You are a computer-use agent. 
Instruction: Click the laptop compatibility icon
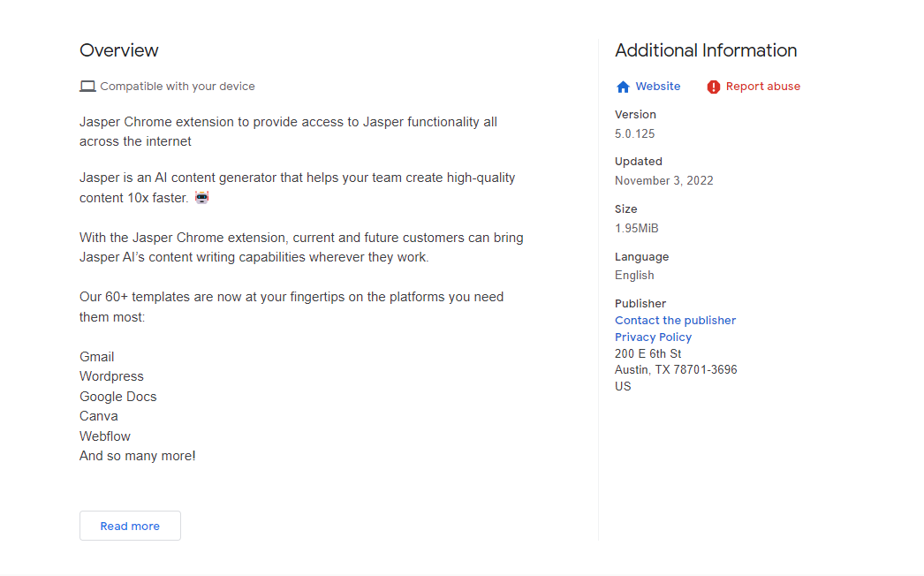[87, 87]
